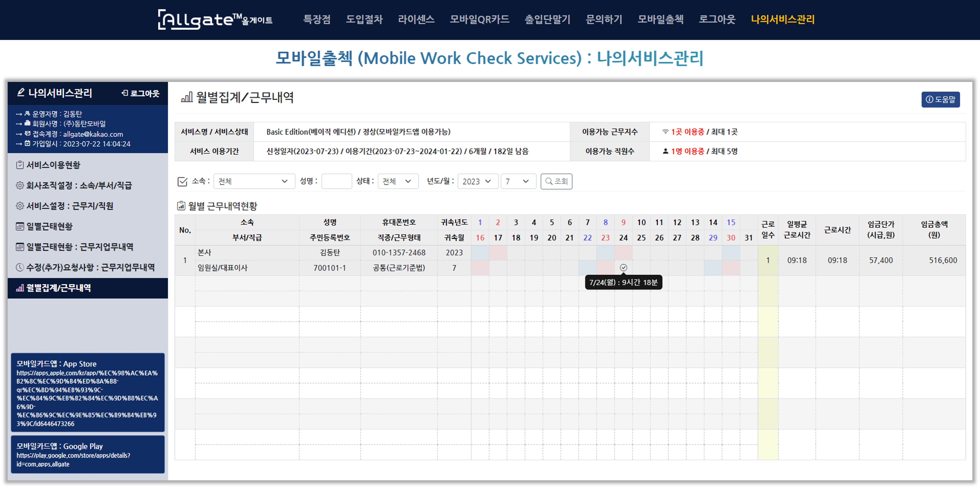Open the 출입단말기 menu
The image size is (980, 489).
pos(547,19)
